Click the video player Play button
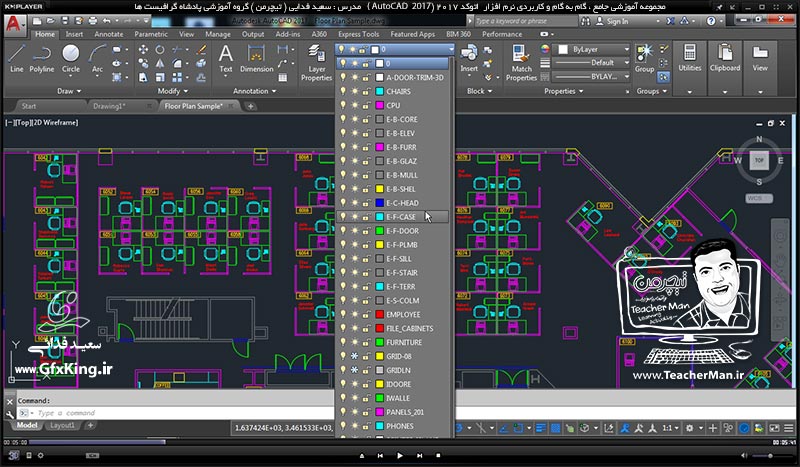The height and width of the screenshot is (467, 800). (x=399, y=455)
